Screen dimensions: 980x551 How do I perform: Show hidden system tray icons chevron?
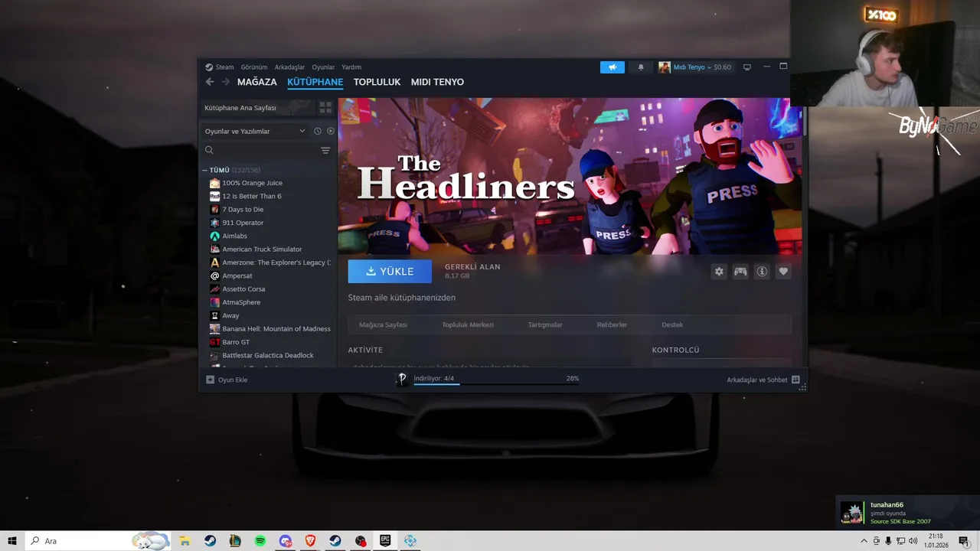click(864, 541)
